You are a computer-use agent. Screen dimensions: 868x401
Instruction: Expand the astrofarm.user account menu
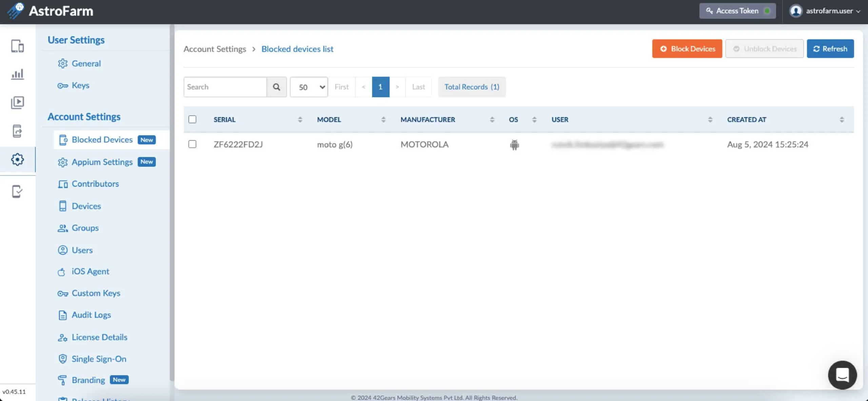pyautogui.click(x=825, y=11)
